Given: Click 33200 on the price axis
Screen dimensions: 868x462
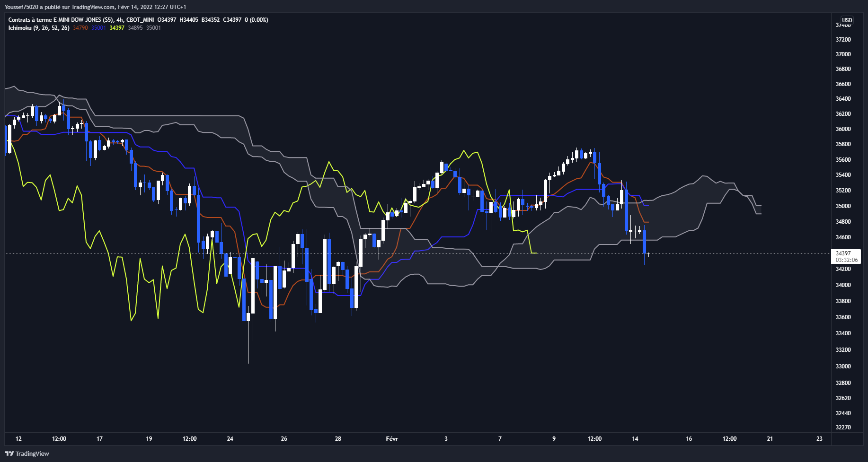Looking at the screenshot, I should 843,350.
